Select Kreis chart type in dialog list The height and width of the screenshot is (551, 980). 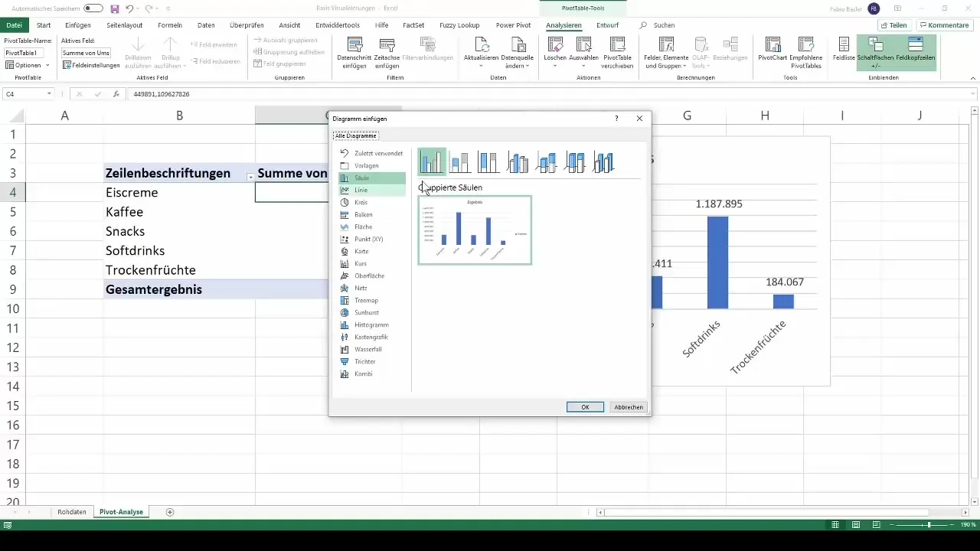click(x=371, y=202)
